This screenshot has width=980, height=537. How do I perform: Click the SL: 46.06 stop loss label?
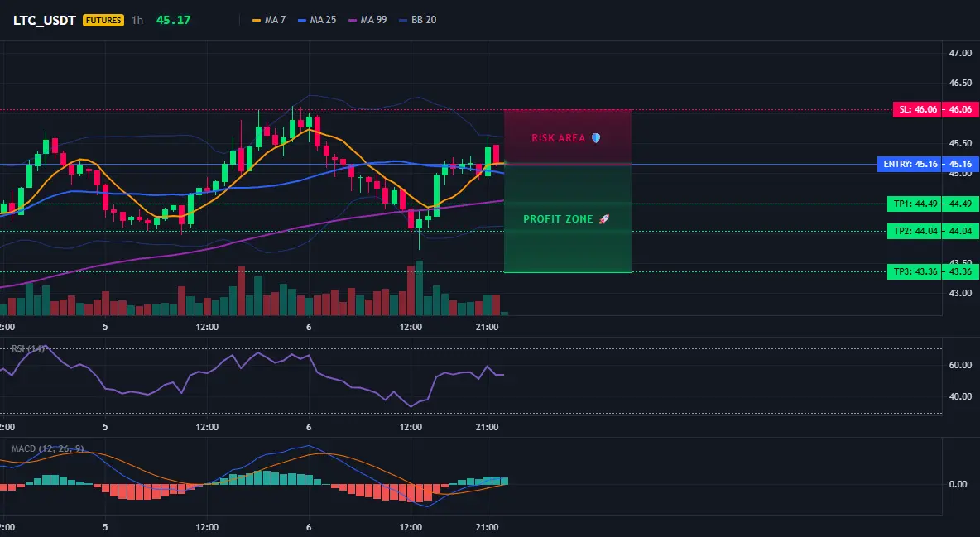917,109
